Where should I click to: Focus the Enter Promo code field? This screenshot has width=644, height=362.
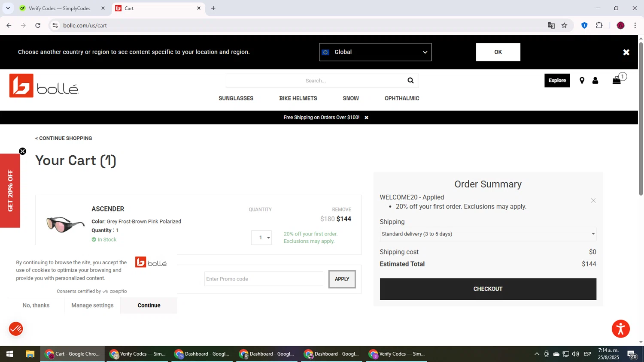coord(264,279)
